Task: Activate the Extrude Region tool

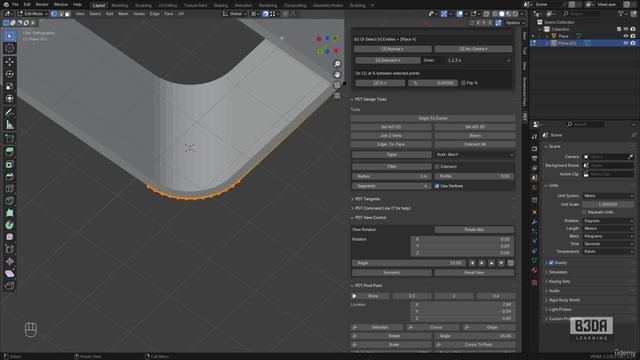Action: (10, 152)
